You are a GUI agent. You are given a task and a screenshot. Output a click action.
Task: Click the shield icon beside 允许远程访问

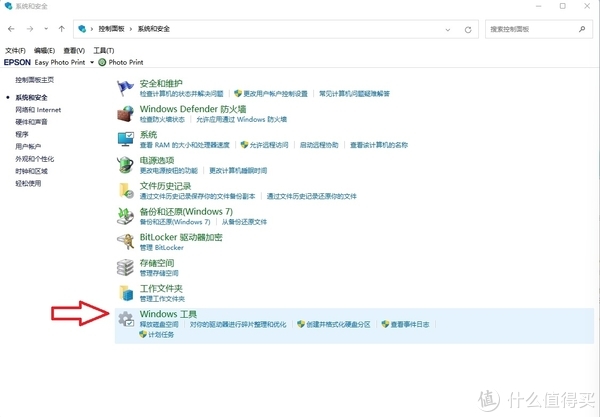click(244, 145)
